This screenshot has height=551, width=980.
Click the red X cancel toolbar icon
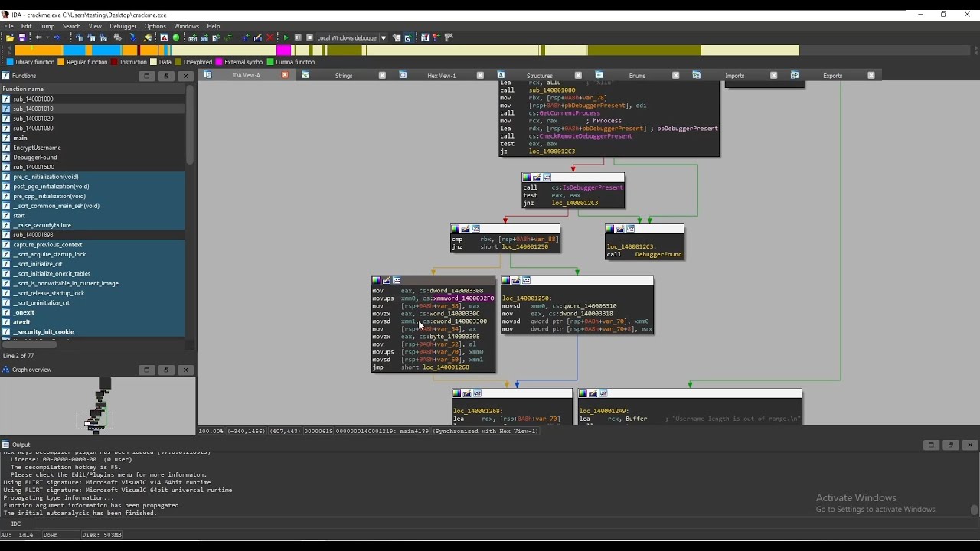pos(269,37)
